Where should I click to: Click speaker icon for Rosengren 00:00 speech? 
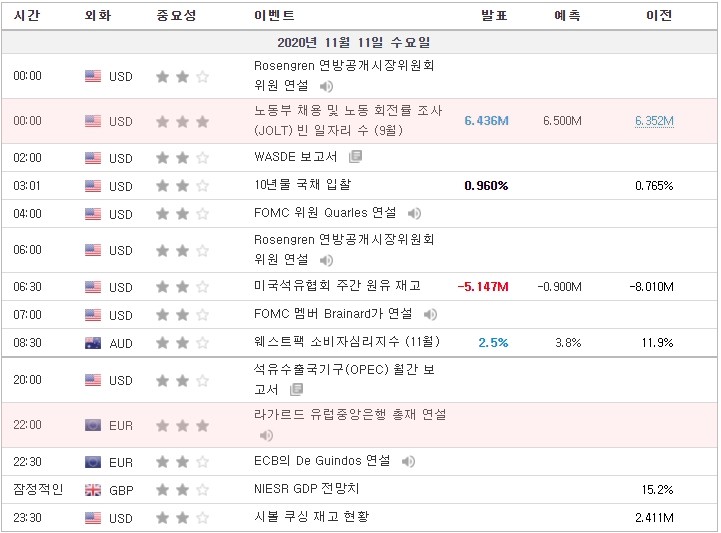(326, 86)
